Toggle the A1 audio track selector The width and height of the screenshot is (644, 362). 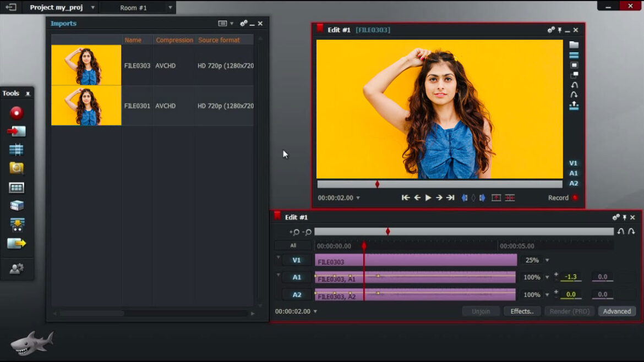297,277
